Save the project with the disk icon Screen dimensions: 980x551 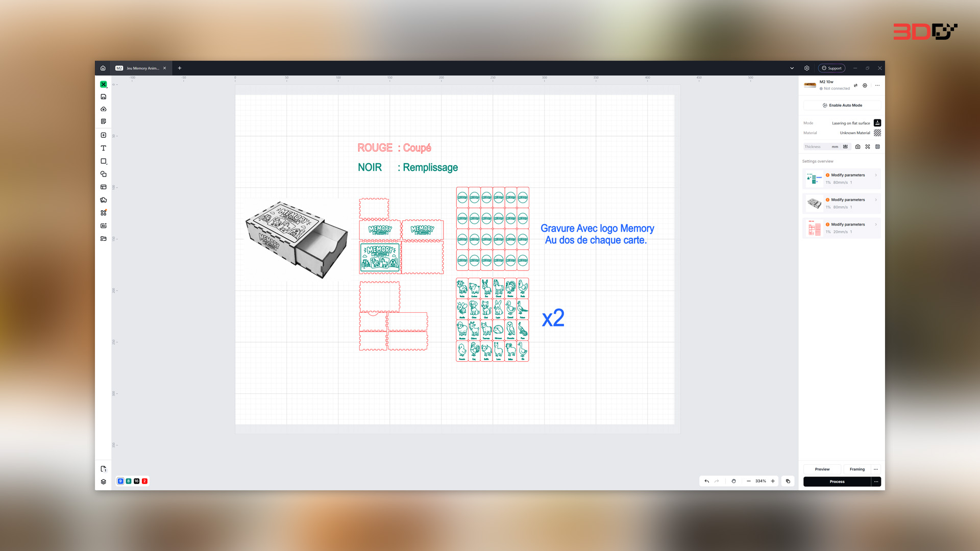[x=104, y=97]
